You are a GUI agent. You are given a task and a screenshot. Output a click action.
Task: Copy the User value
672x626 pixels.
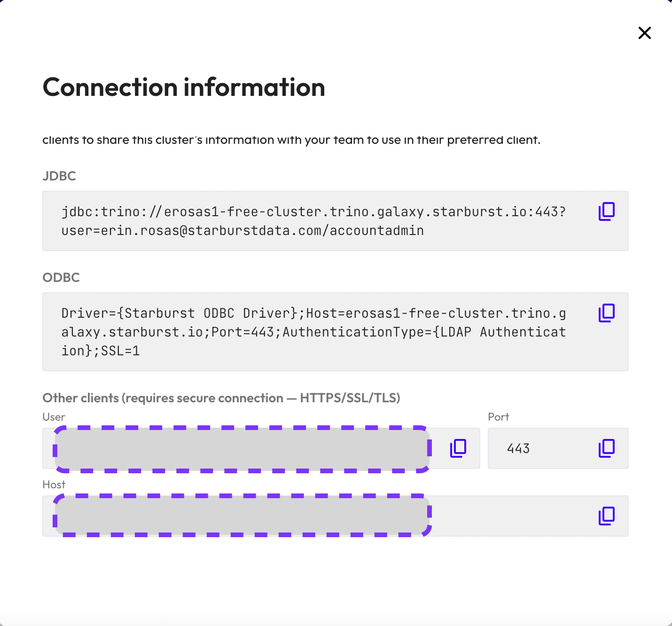[x=458, y=448]
